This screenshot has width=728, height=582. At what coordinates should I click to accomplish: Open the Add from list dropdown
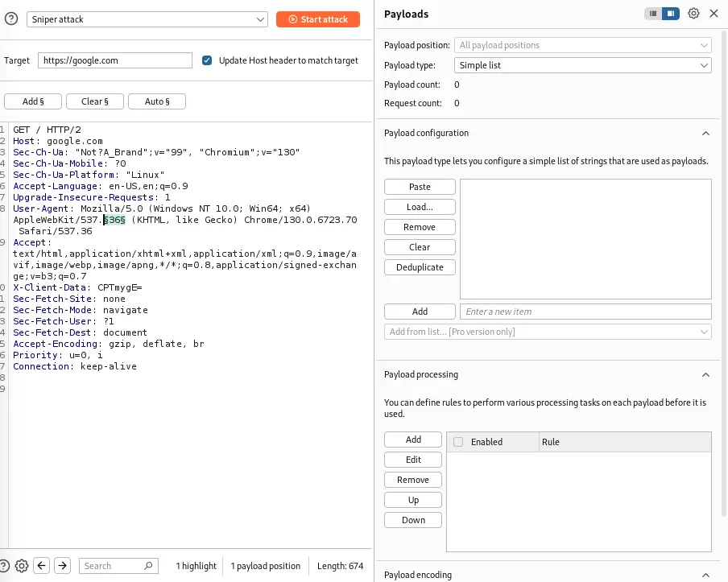tap(548, 332)
